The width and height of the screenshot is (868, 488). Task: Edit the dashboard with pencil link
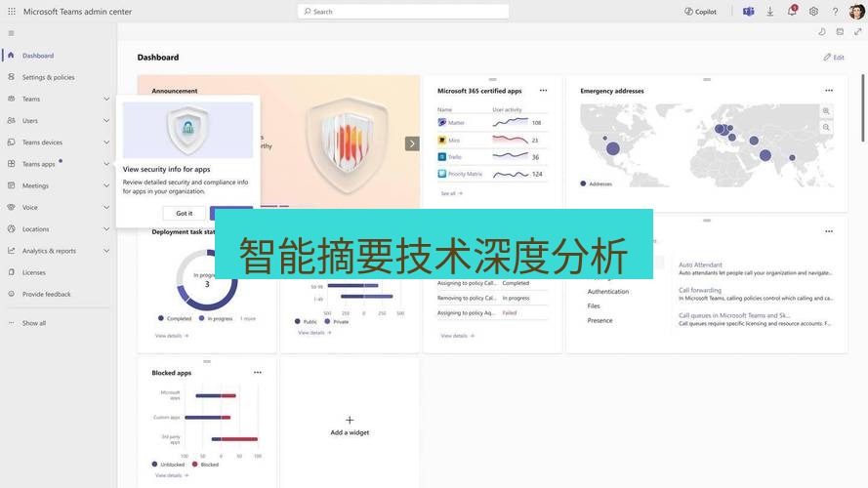pos(834,57)
